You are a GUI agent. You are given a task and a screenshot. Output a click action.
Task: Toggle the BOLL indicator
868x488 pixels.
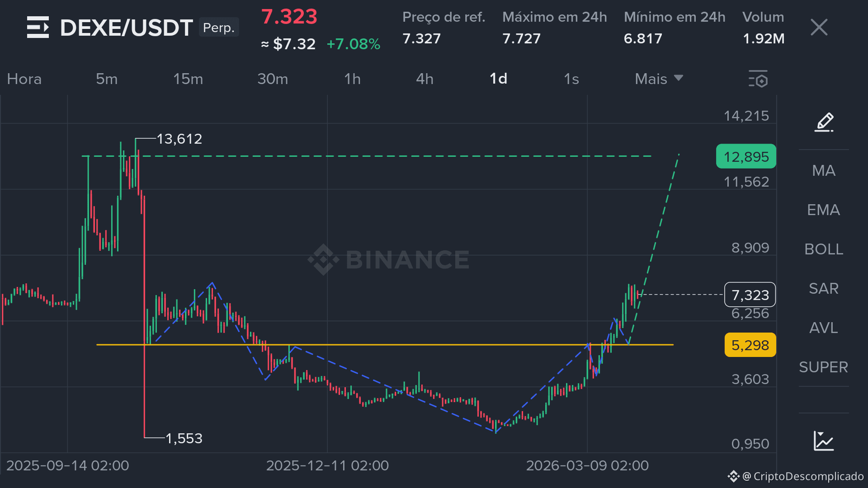824,249
